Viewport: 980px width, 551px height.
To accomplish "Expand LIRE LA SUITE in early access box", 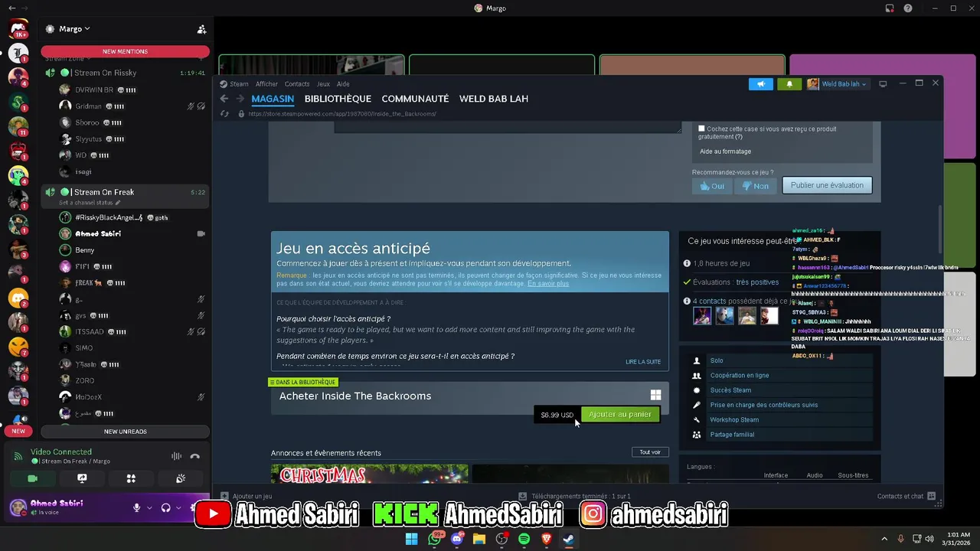I will (x=643, y=362).
